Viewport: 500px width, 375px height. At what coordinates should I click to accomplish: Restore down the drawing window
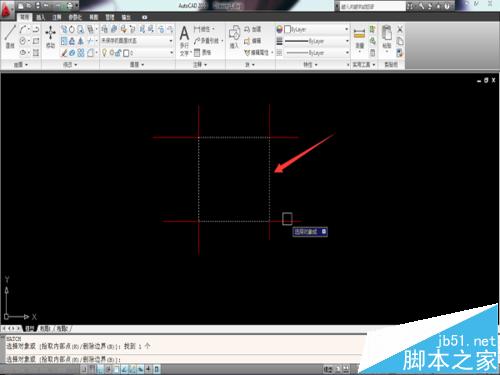(x=486, y=80)
